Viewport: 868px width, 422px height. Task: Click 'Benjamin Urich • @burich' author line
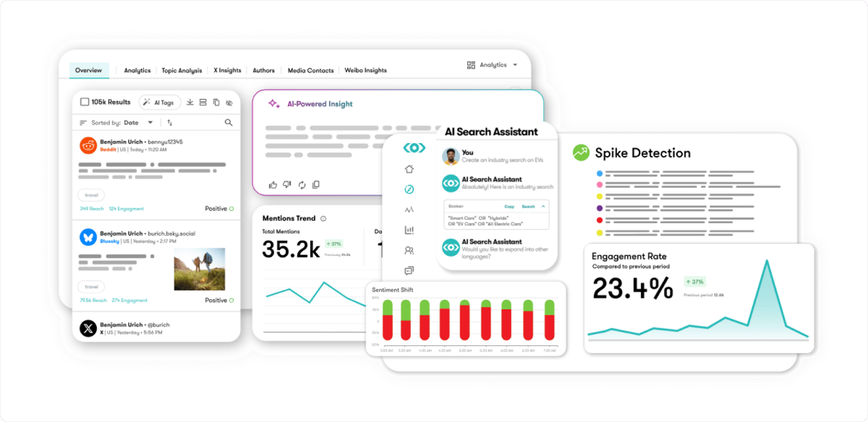134,325
